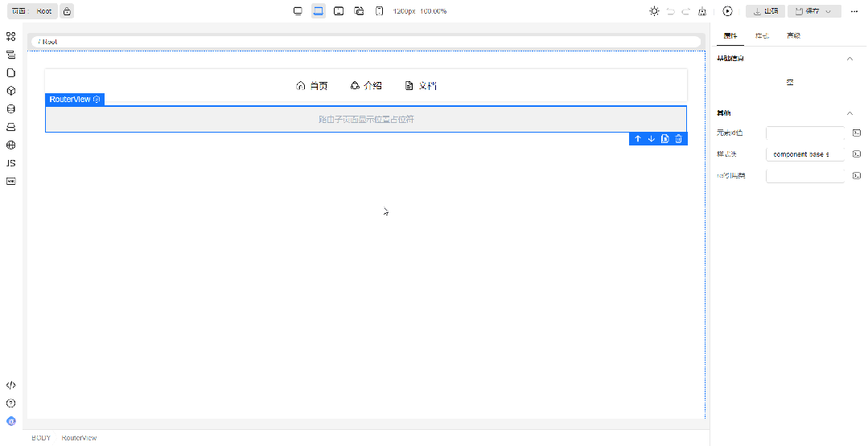Open the block management cube icon

tap(10, 92)
